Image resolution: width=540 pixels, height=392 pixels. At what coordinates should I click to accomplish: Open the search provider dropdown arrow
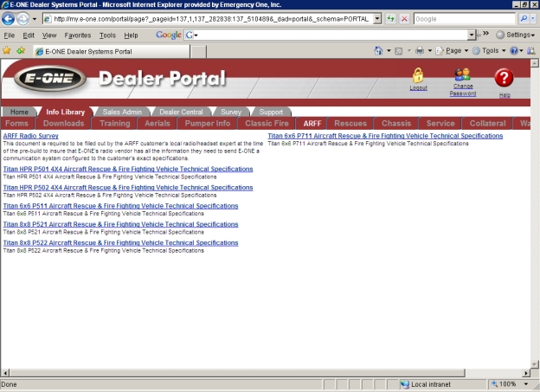(x=533, y=18)
